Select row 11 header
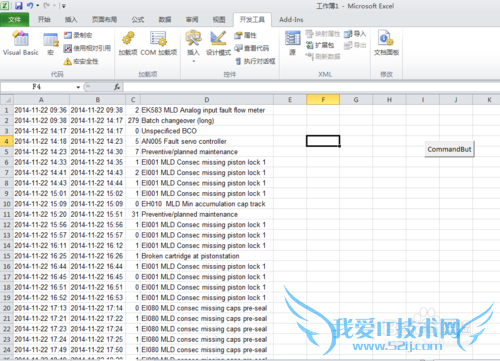Screen dimensions: 500x361 [x=7, y=214]
